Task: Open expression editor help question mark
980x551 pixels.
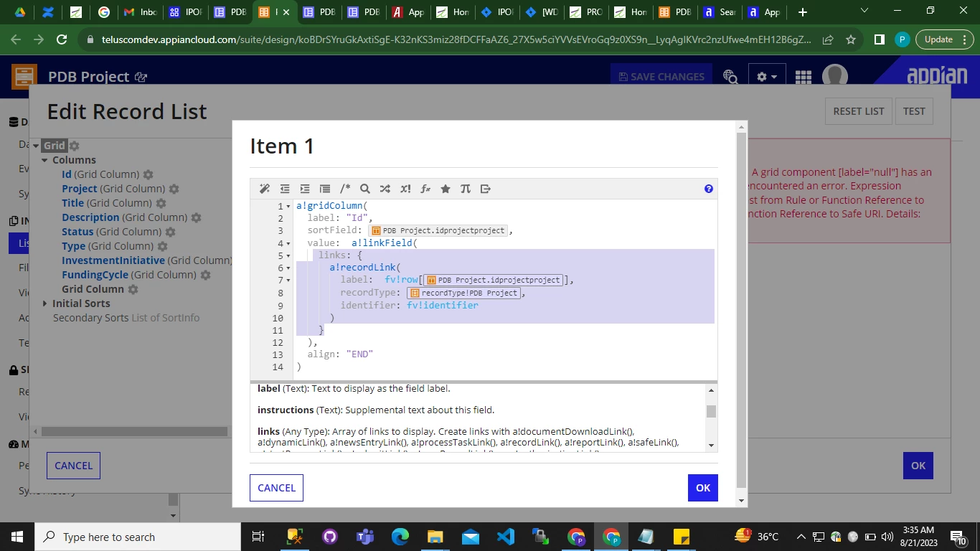Action: [x=709, y=189]
